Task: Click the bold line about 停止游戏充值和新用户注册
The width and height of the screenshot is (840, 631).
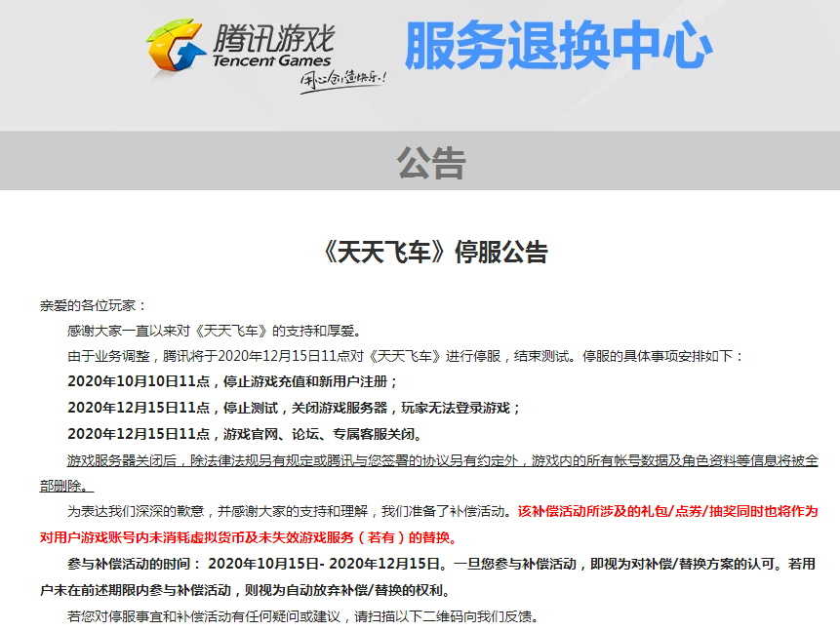Action: pyautogui.click(x=232, y=381)
